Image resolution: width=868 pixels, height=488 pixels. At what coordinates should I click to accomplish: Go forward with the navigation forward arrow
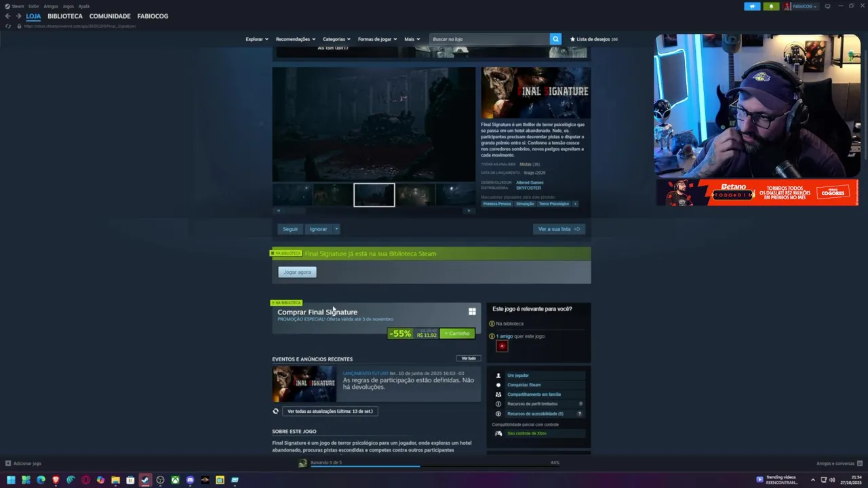18,16
